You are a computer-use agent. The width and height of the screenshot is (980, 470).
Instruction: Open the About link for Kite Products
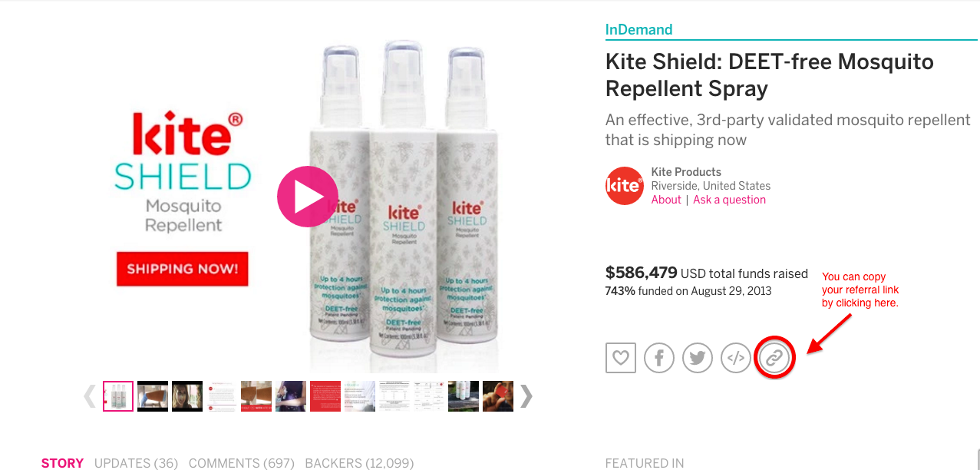point(666,200)
